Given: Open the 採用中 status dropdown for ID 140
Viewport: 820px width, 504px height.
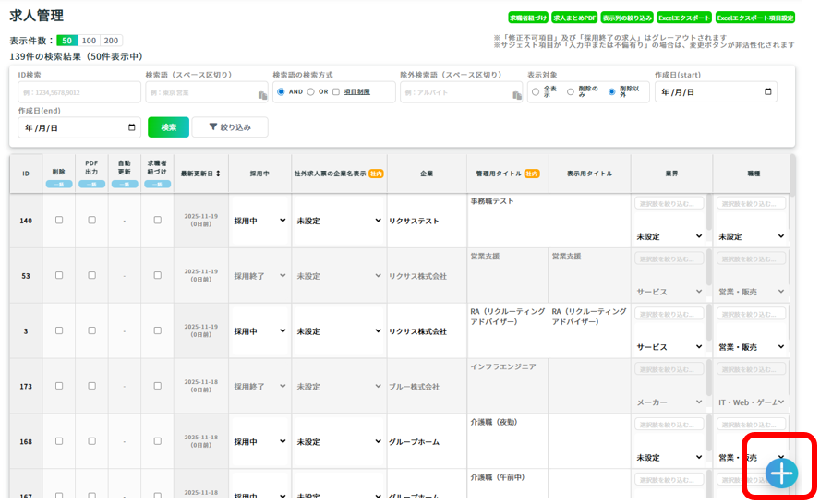Looking at the screenshot, I should pyautogui.click(x=259, y=222).
